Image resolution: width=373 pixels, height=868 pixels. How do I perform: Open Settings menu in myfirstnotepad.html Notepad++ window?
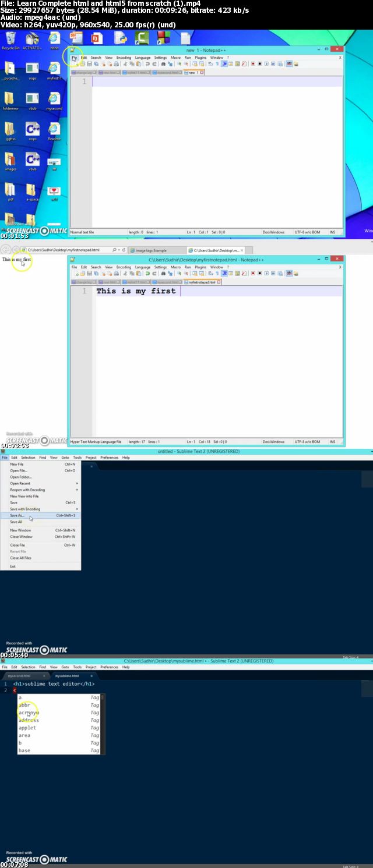pyautogui.click(x=160, y=267)
